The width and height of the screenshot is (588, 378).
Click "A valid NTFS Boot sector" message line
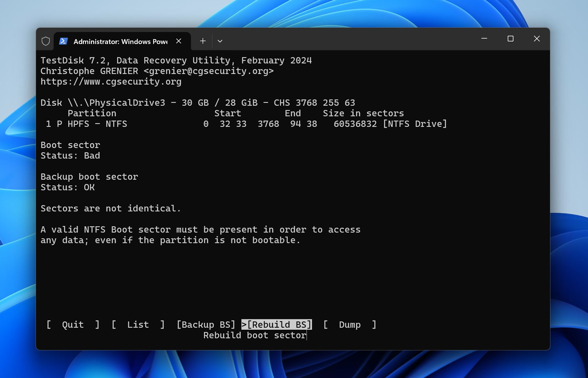coord(201,230)
